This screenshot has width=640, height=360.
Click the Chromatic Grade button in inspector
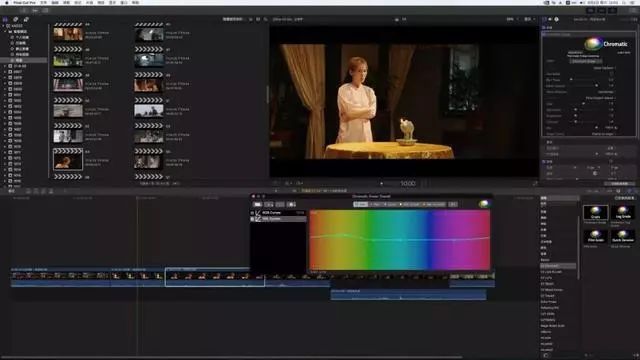click(585, 61)
